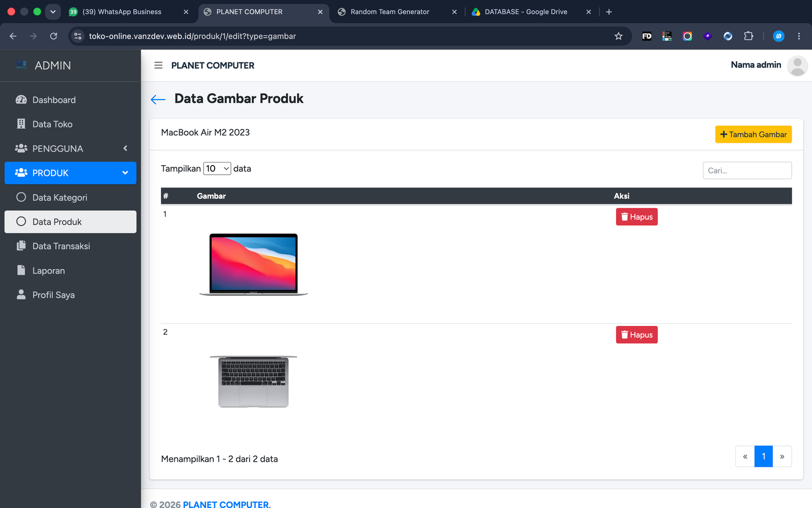This screenshot has width=812, height=508.
Task: Switch to the DATABASE Google Drive tab
Action: coord(531,12)
